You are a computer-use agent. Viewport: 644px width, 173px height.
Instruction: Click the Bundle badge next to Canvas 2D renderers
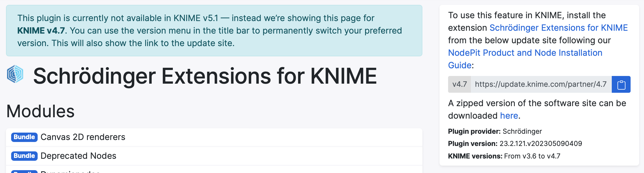pyautogui.click(x=24, y=137)
